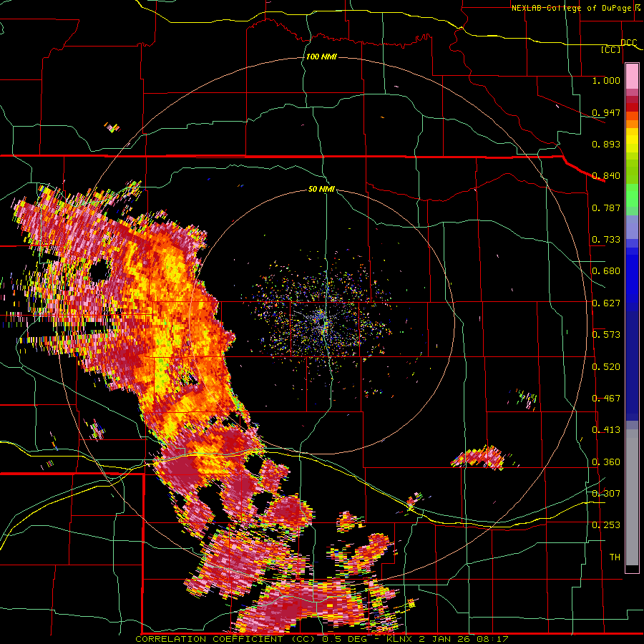Select the 1.000 scale value
Image resolution: width=644 pixels, height=644 pixels.
point(606,80)
